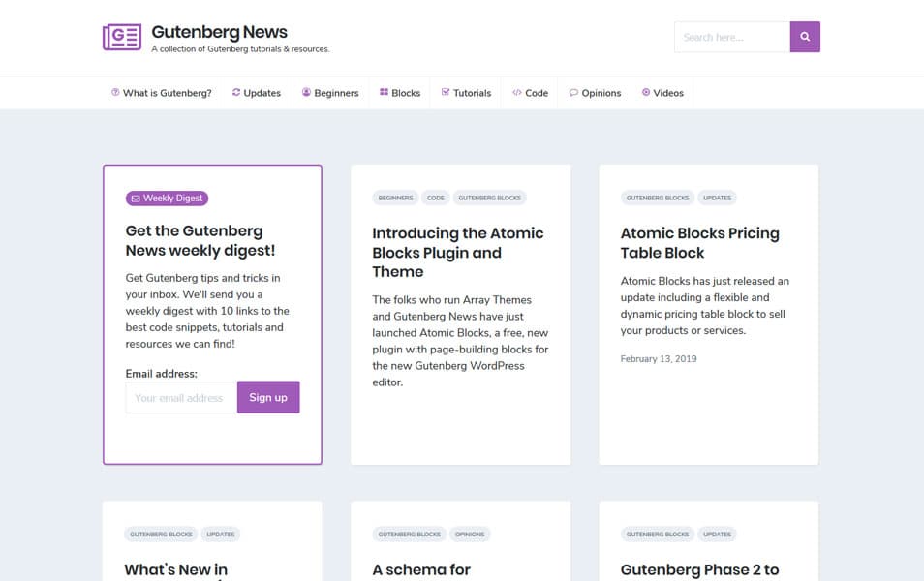The width and height of the screenshot is (924, 581).
Task: Click the Email address: label
Action: [x=162, y=374]
